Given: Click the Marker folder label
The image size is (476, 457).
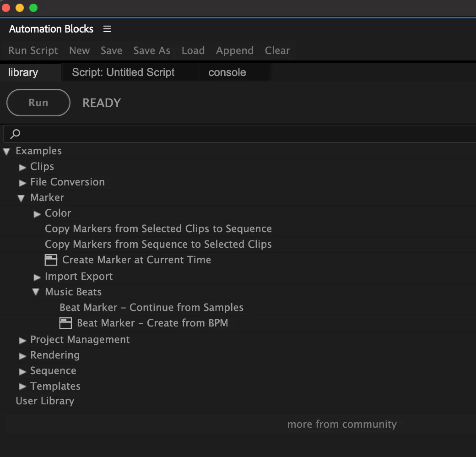Looking at the screenshot, I should click(x=47, y=198).
